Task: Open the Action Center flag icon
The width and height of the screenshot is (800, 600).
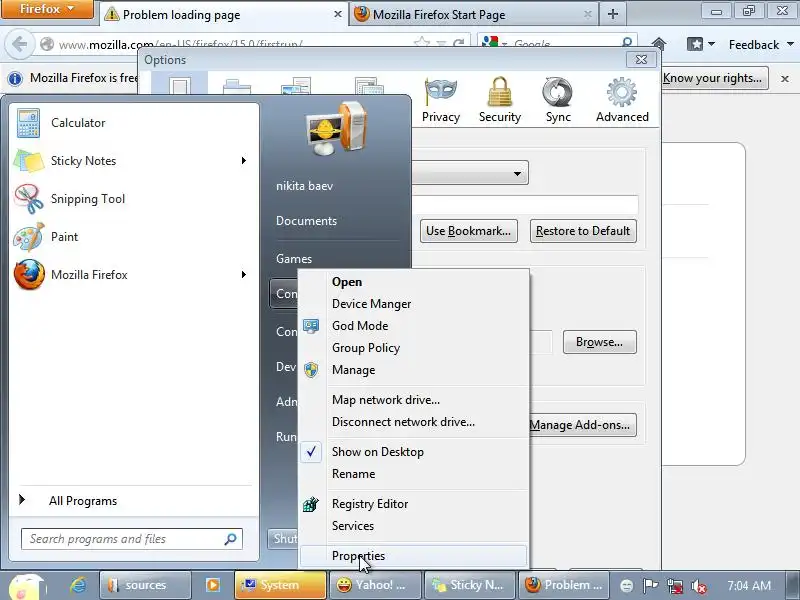Action: 651,585
